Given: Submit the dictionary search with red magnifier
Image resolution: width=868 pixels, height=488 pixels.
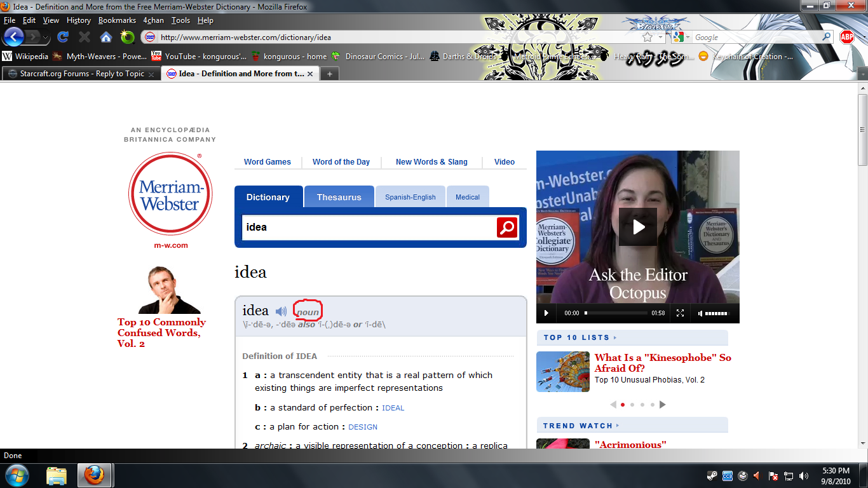Looking at the screenshot, I should (x=507, y=227).
